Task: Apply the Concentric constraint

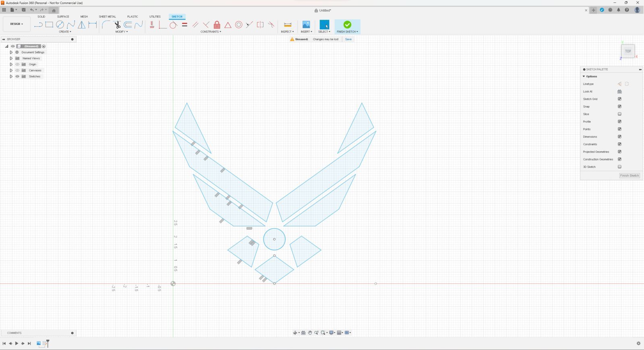Action: (239, 25)
